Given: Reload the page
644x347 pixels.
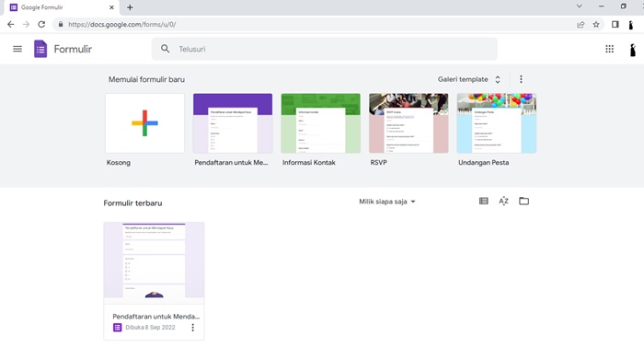Looking at the screenshot, I should tap(41, 24).
